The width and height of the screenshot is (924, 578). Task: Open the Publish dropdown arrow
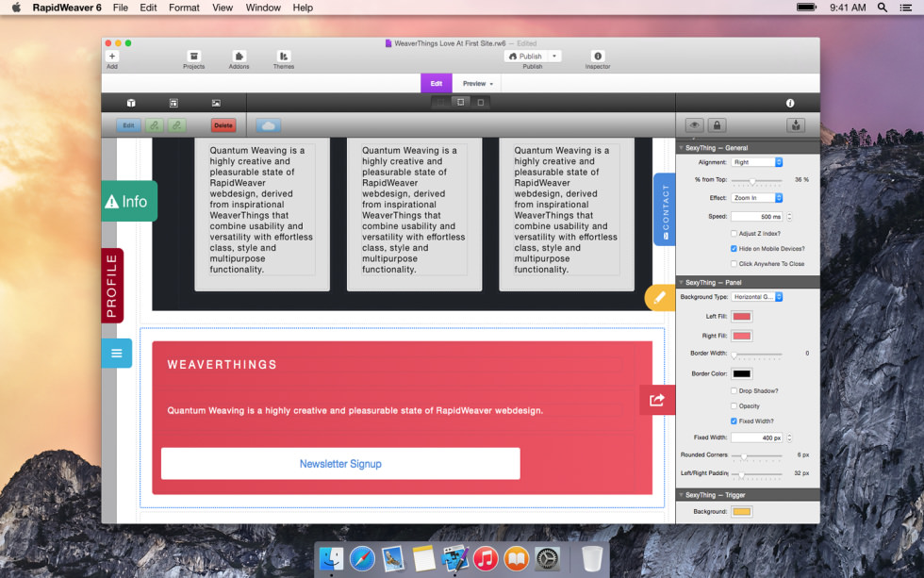tap(554, 56)
